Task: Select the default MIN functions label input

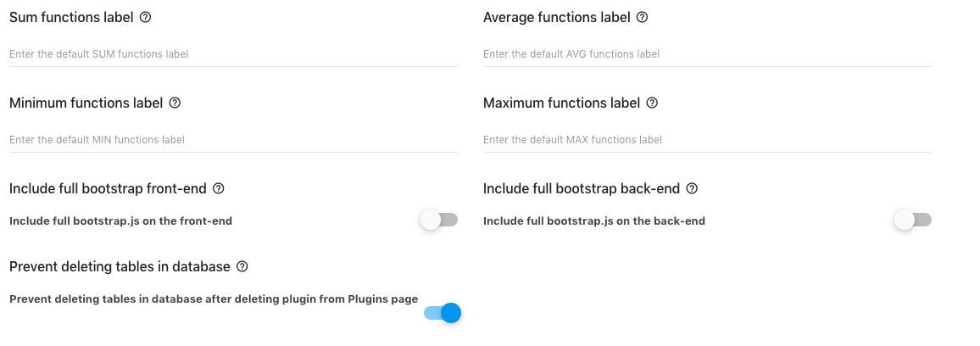Action: pos(233,140)
